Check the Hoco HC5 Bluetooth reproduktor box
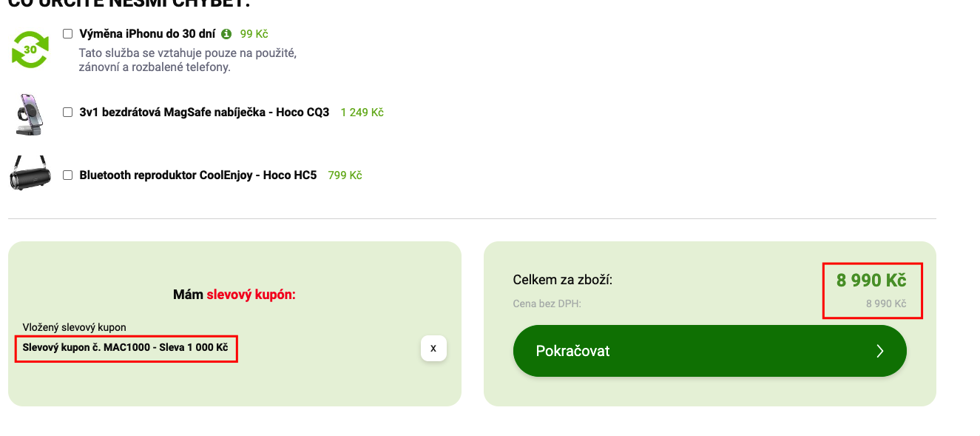This screenshot has width=980, height=436. click(68, 175)
